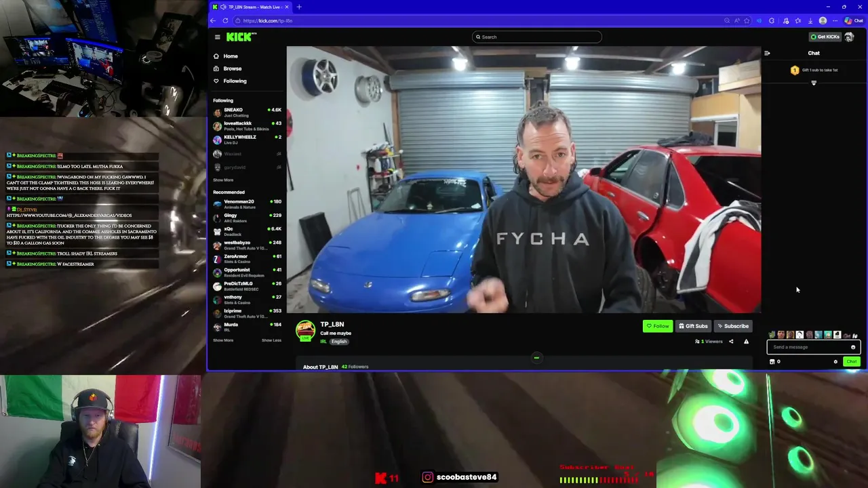Screen dimensions: 868x488
Task: Click the Home house icon in sidebar
Action: click(x=216, y=56)
